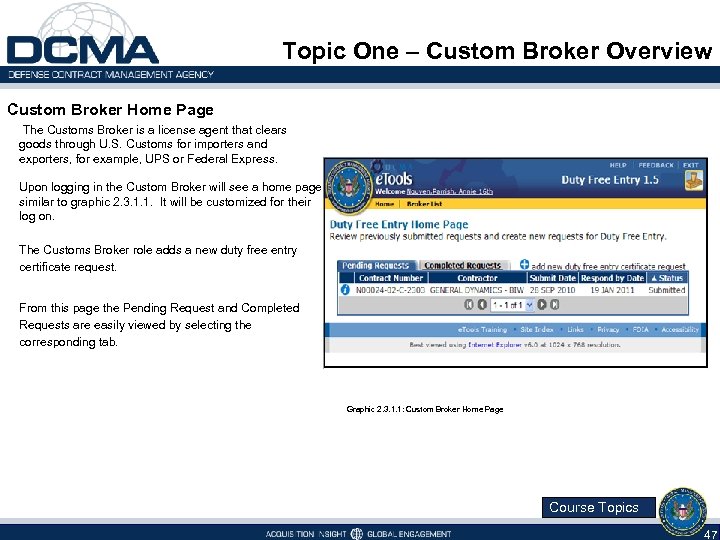This screenshot has width=720, height=540.
Task: Switch to the Completed Requests tab
Action: click(x=462, y=265)
